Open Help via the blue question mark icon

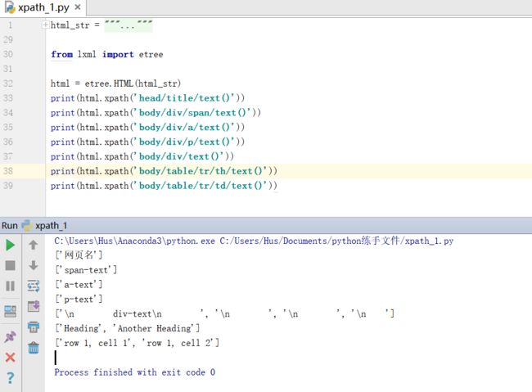10,377
